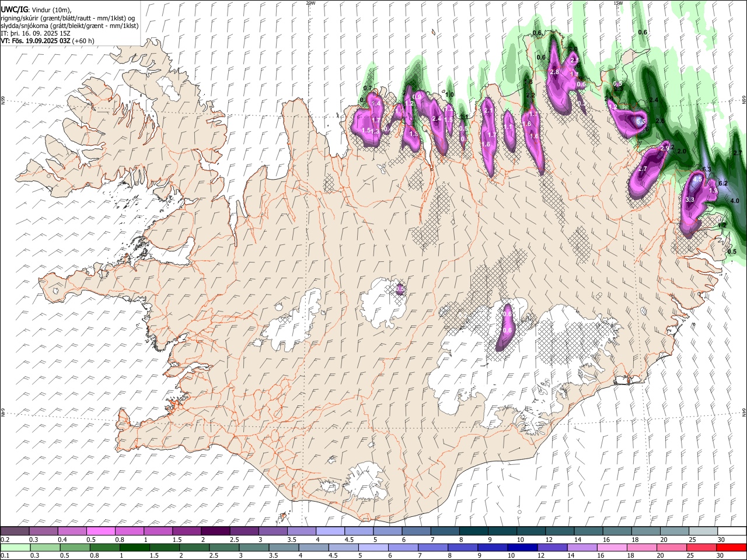Select the palest green legend swatch at 0.1

(15, 547)
